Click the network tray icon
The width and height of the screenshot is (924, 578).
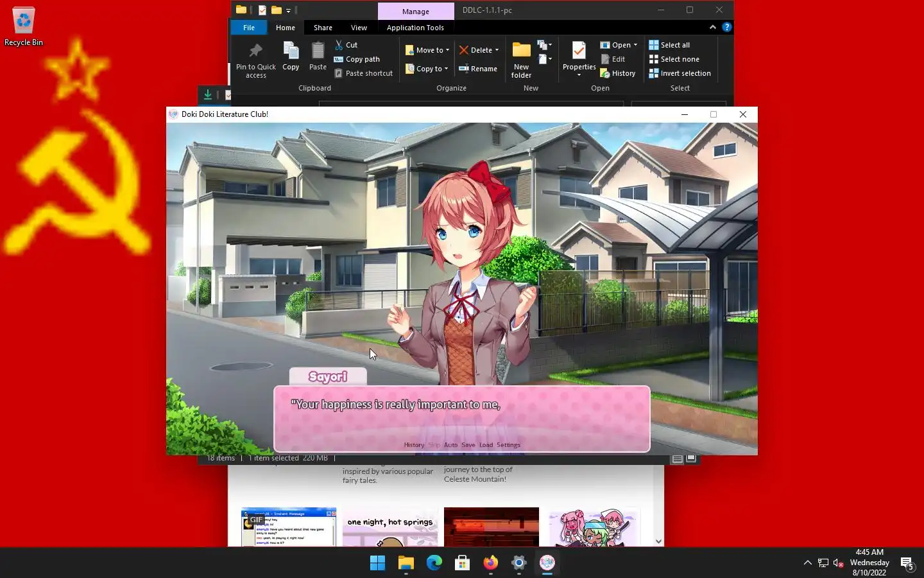(823, 563)
